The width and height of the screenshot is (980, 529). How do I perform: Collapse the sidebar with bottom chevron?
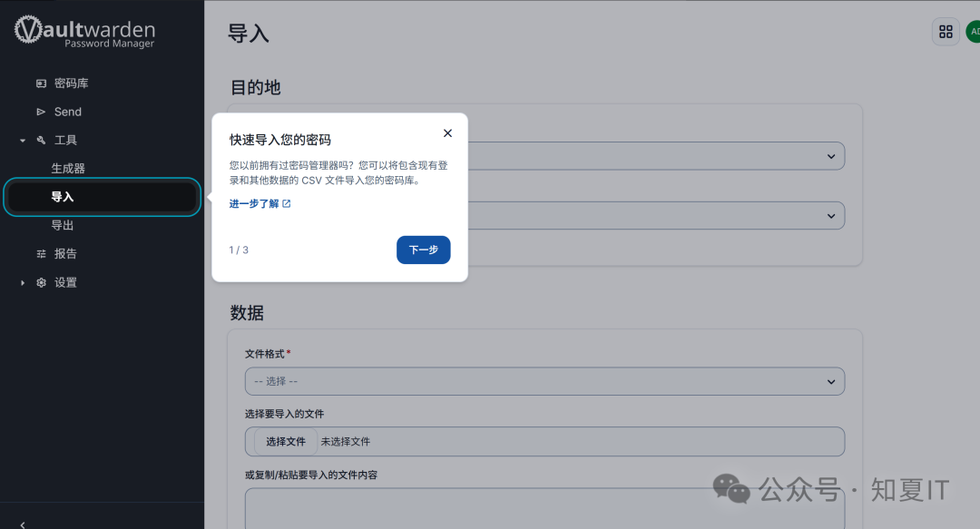point(23,524)
